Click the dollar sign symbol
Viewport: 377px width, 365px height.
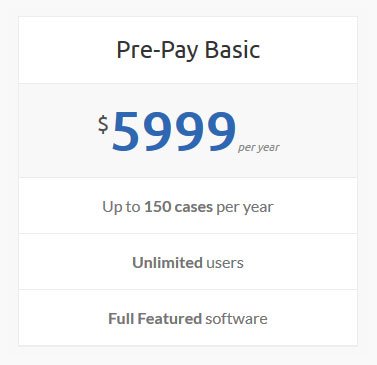click(x=103, y=124)
